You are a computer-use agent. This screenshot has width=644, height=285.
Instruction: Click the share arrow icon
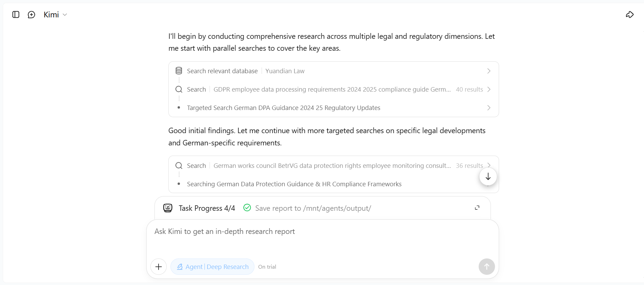point(630,15)
